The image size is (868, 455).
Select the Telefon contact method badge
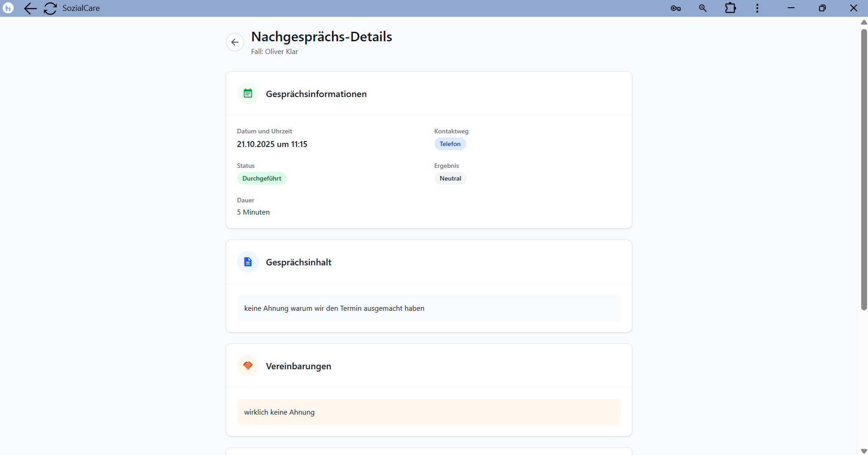450,144
